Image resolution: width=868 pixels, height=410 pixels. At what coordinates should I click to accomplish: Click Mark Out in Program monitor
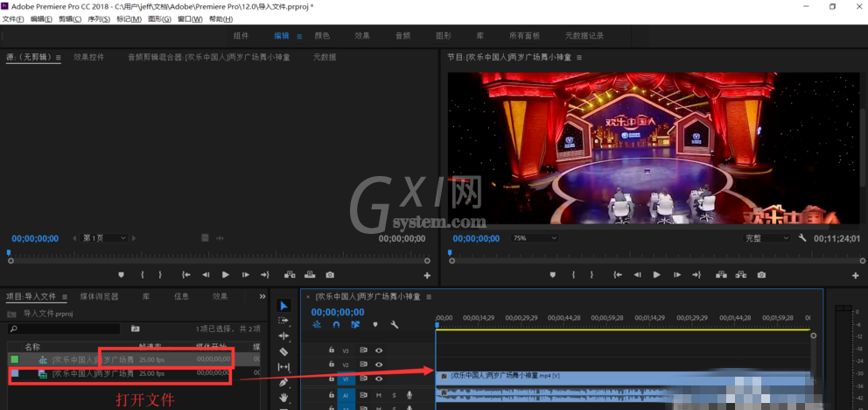[591, 275]
